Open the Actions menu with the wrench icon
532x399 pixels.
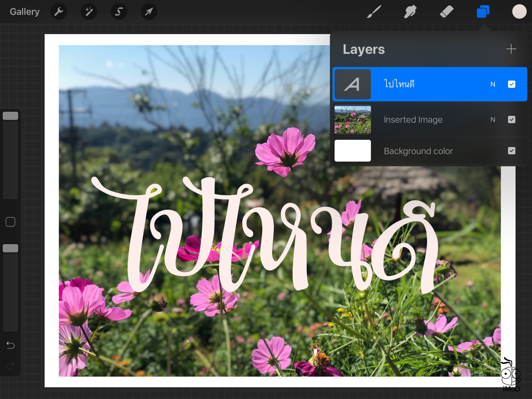[x=59, y=11]
